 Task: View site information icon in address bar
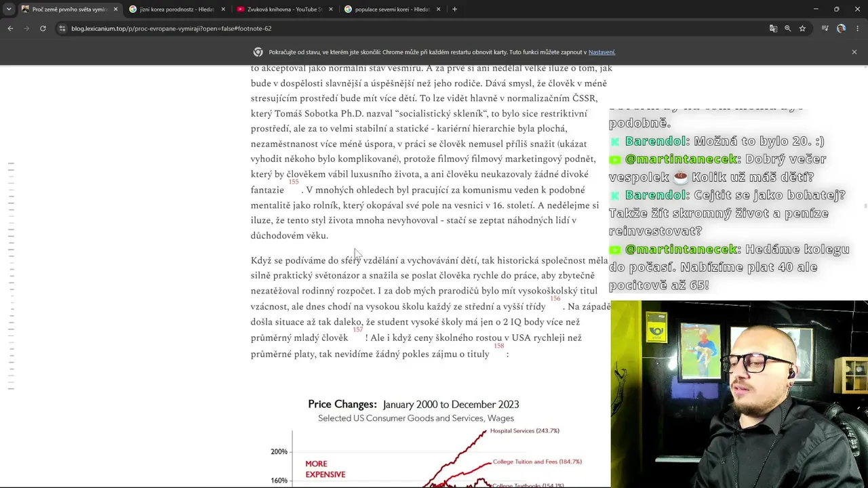[62, 28]
